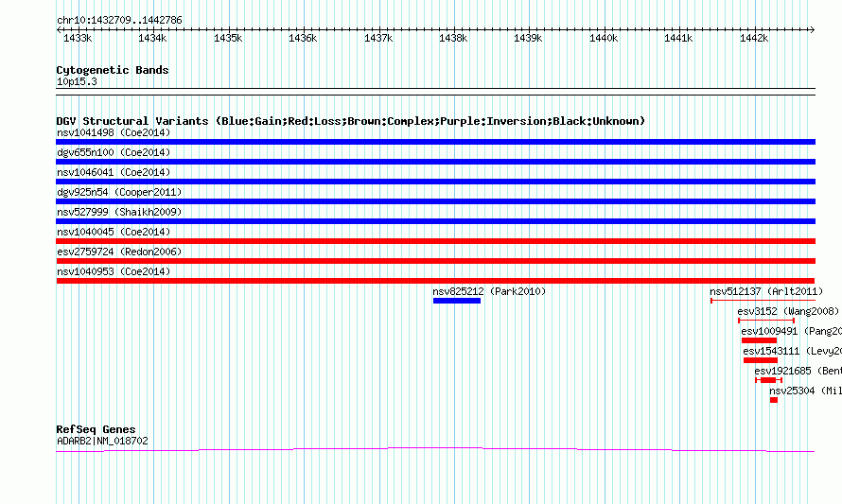Click the 1438k ruler position label
Viewport: 842px width, 504px height.
[453, 38]
